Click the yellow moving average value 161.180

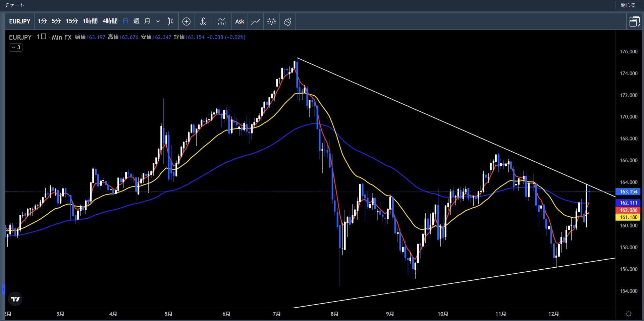pyautogui.click(x=628, y=217)
